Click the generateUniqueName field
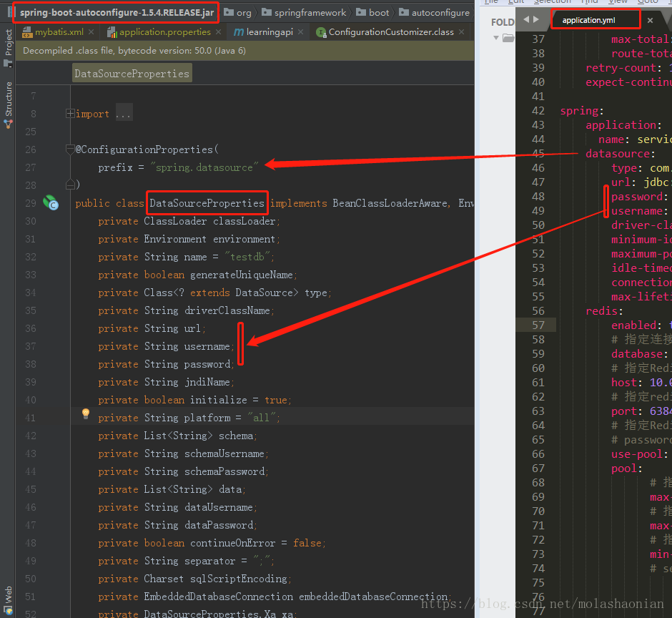The height and width of the screenshot is (618, 672). [242, 275]
